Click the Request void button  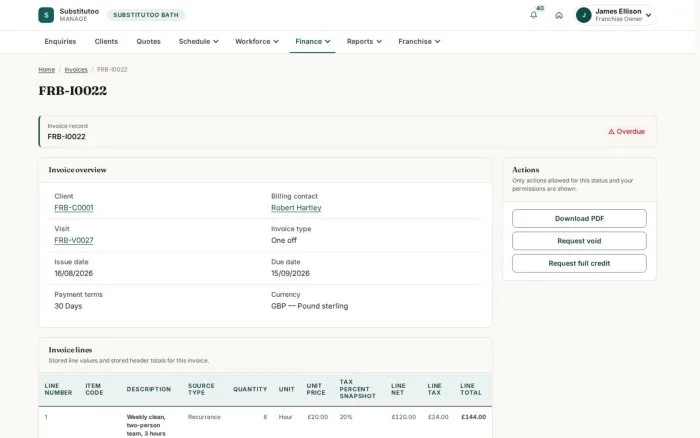click(579, 241)
